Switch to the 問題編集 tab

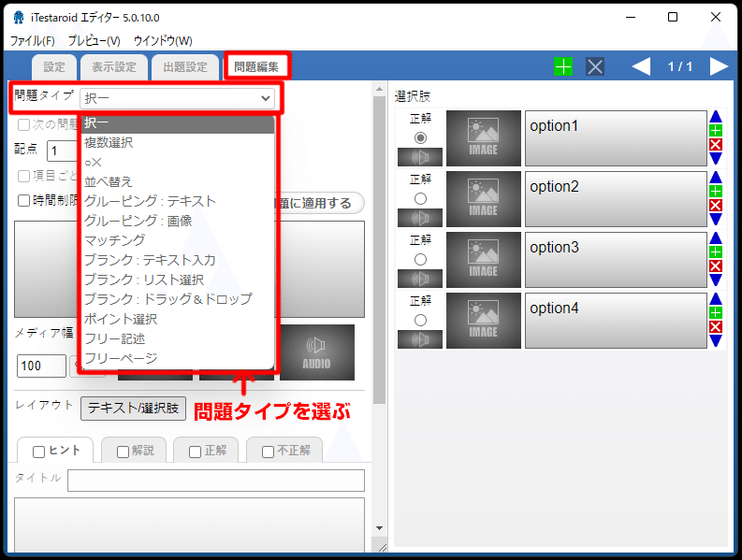(256, 67)
